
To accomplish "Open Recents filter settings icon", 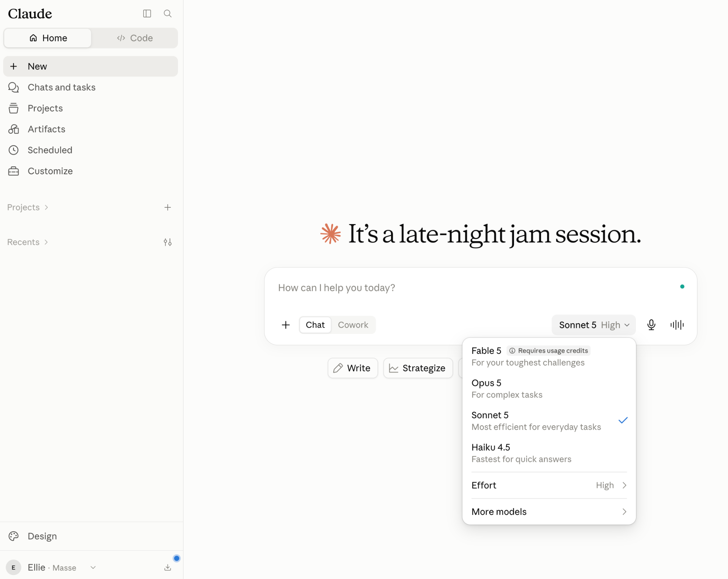I will point(167,242).
